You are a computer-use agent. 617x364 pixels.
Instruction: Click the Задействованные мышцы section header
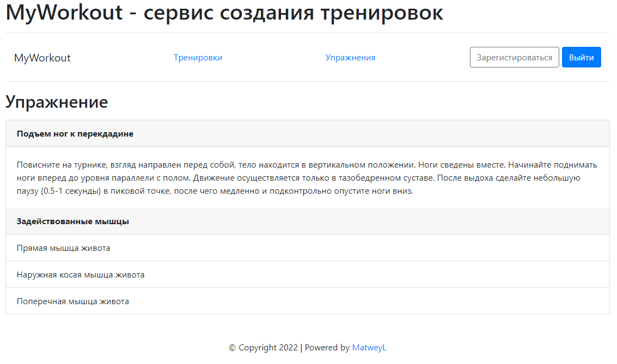click(x=68, y=221)
